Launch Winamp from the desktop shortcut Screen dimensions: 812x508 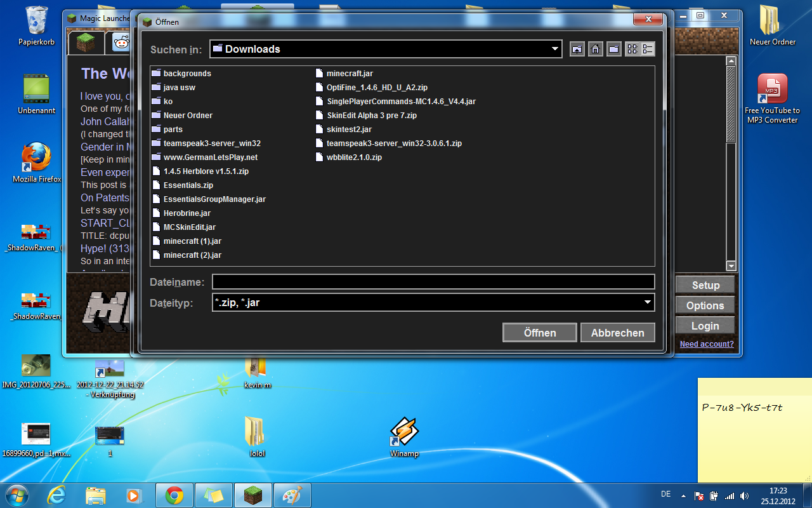click(404, 435)
